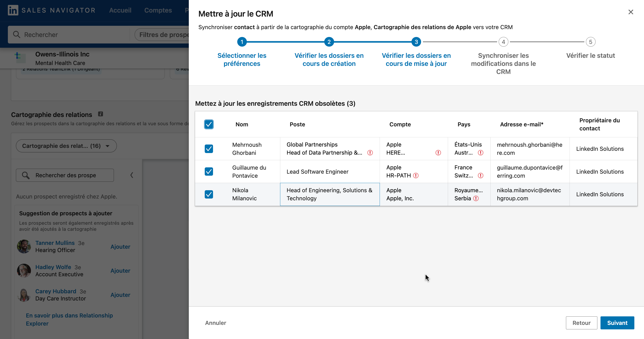Image resolution: width=644 pixels, height=339 pixels.
Task: Toggle the select-all checkbox in table header
Action: [209, 124]
